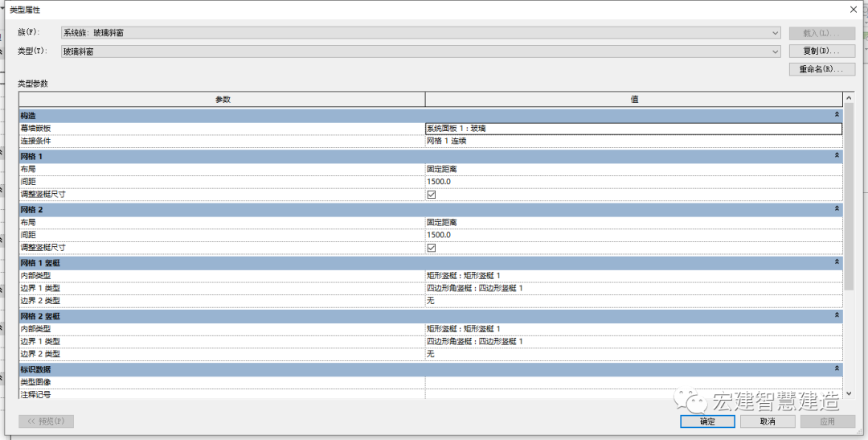Select 内部类型 value under 网格 1 竖梃
Image resolution: width=868 pixels, height=440 pixels.
click(634, 275)
